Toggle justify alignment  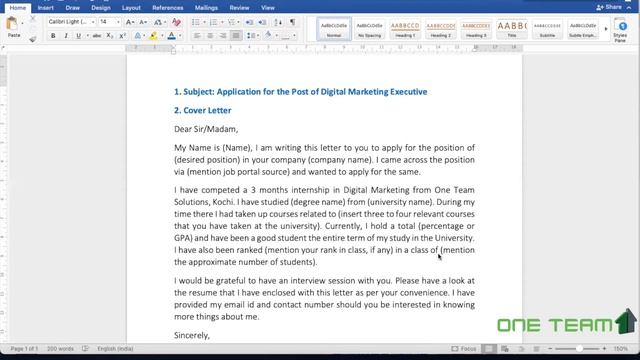click(x=236, y=36)
